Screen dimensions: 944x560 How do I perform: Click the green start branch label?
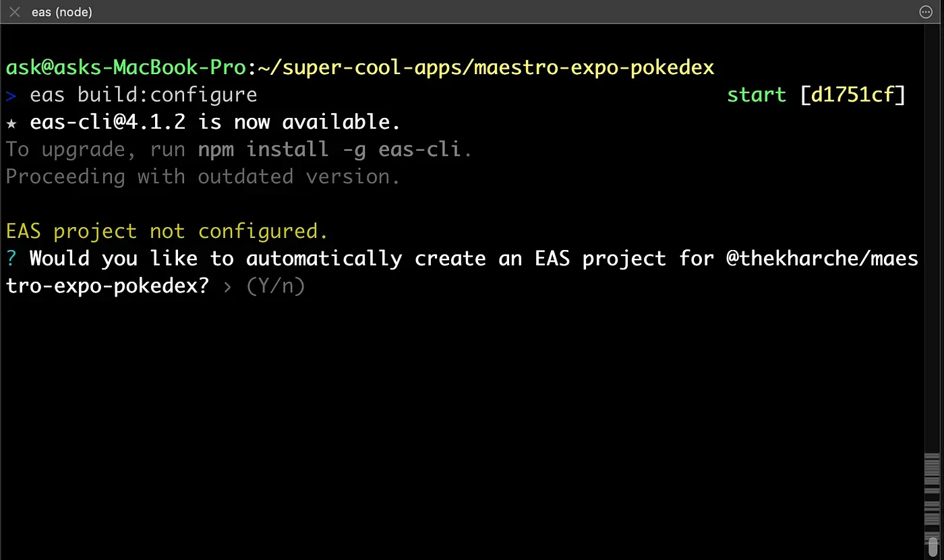pos(756,95)
